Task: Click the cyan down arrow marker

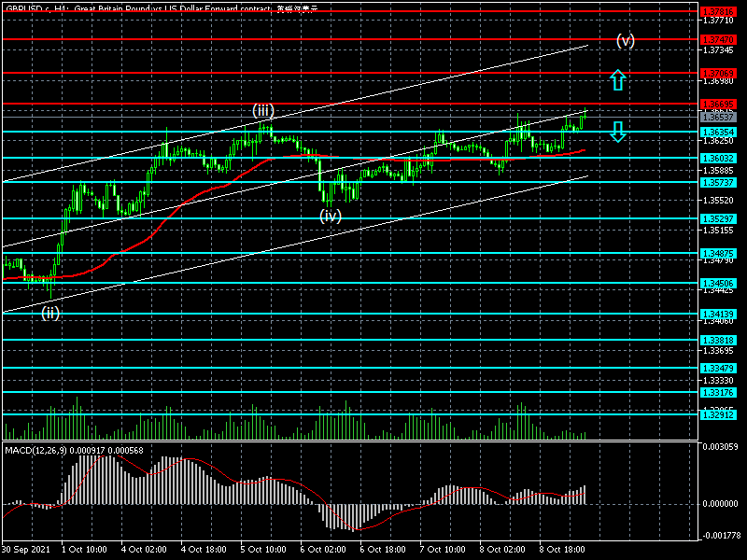Action: coord(617,131)
